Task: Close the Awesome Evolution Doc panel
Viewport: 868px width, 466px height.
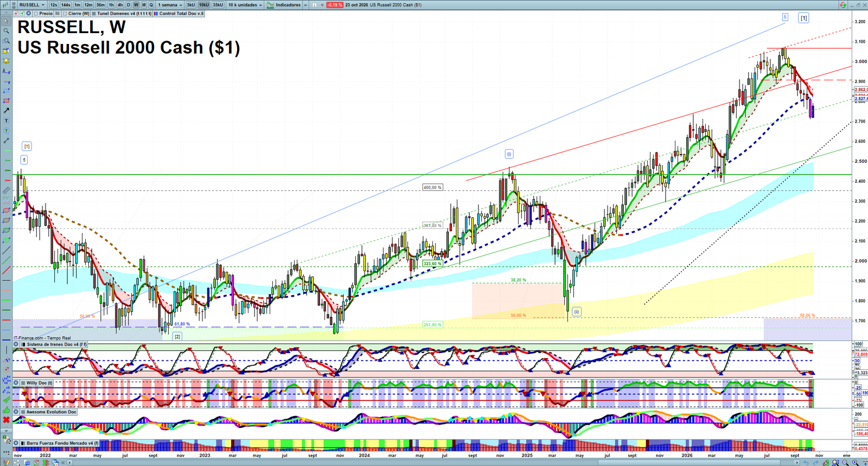Action: 16,412
